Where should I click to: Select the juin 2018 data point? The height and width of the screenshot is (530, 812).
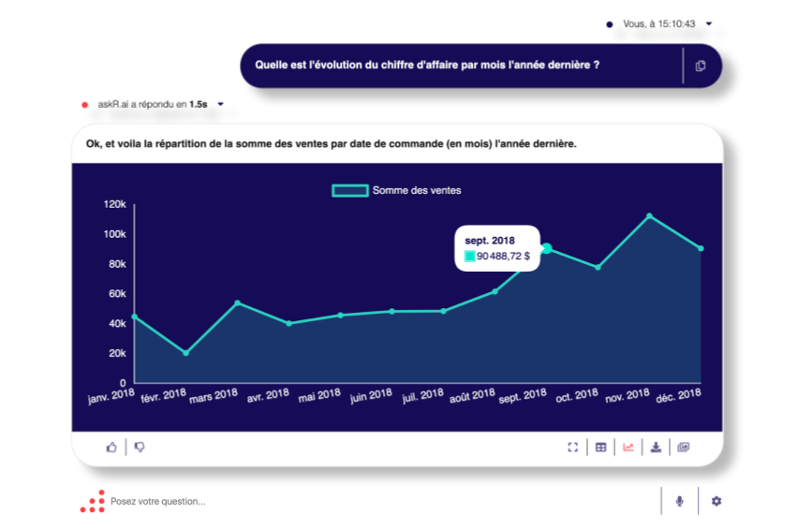coord(392,312)
